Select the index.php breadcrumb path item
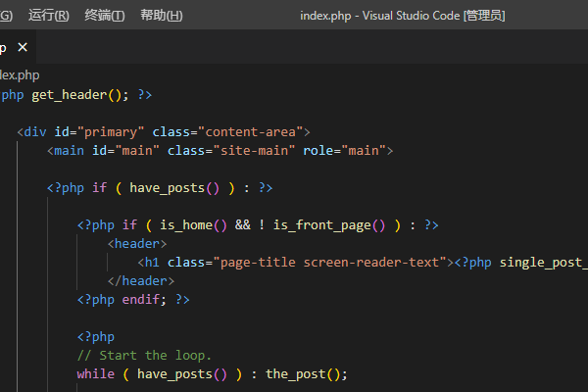This screenshot has width=588, height=392. (x=20, y=74)
